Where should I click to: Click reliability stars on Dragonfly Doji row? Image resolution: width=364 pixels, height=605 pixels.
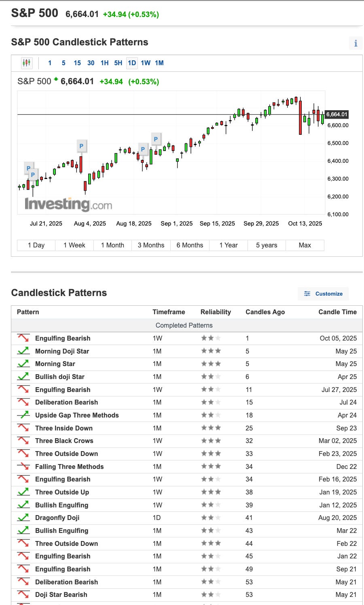tap(211, 518)
